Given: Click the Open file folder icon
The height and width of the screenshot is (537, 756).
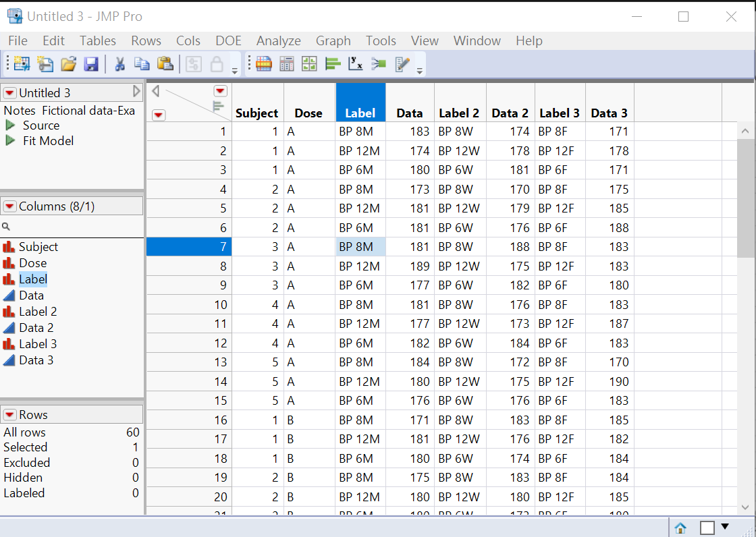Looking at the screenshot, I should click(x=68, y=64).
